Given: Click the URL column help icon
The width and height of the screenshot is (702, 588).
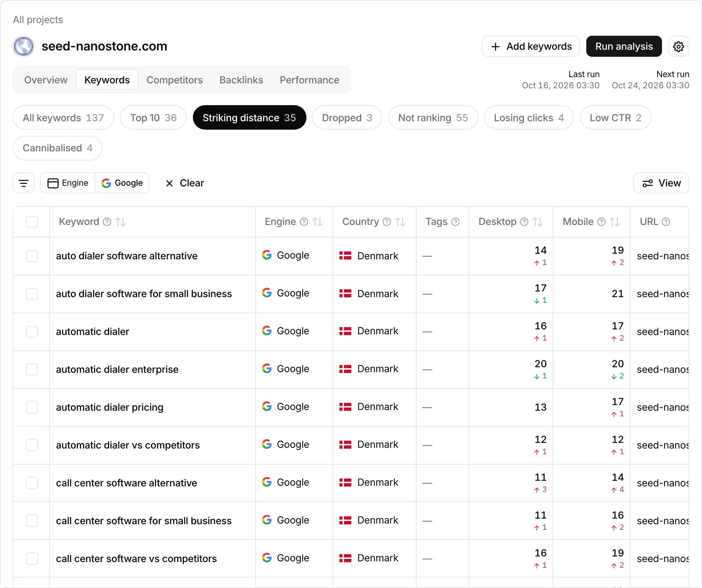Looking at the screenshot, I should (x=666, y=222).
